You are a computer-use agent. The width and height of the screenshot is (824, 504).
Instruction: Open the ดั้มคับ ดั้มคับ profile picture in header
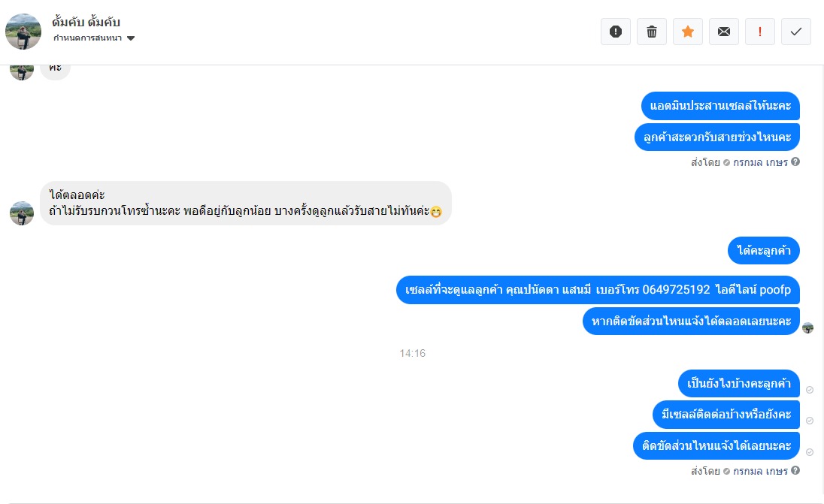[23, 32]
